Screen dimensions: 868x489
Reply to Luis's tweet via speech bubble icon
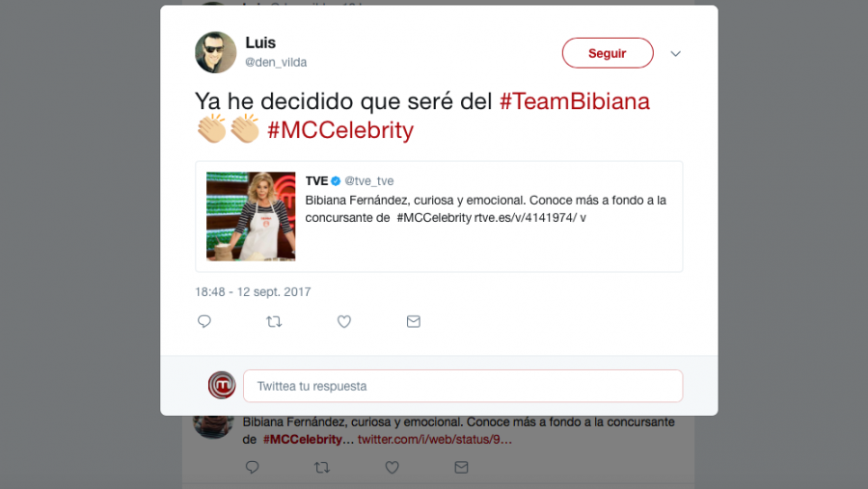click(x=204, y=321)
